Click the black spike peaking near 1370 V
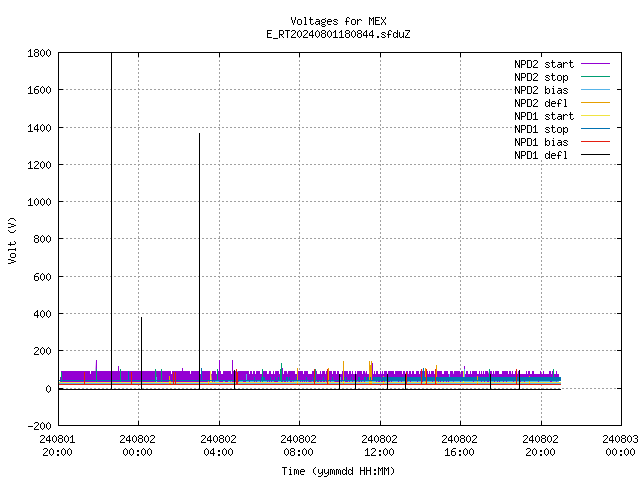Viewport: 640px width, 480px height. [200, 261]
